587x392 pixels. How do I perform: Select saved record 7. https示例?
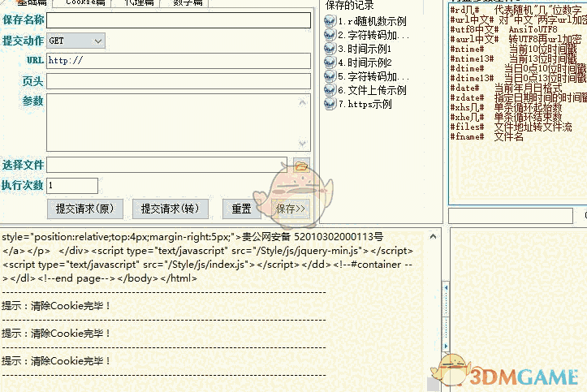365,105
